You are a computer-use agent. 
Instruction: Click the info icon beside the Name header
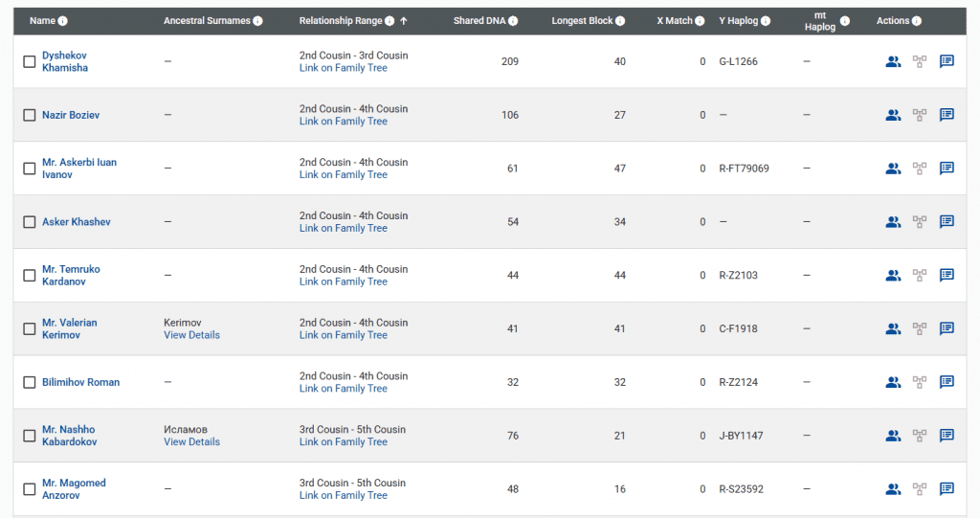[x=63, y=21]
